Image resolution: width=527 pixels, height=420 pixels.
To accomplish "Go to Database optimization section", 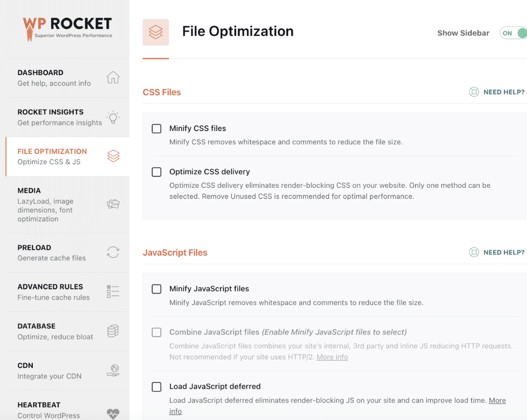I will point(67,331).
